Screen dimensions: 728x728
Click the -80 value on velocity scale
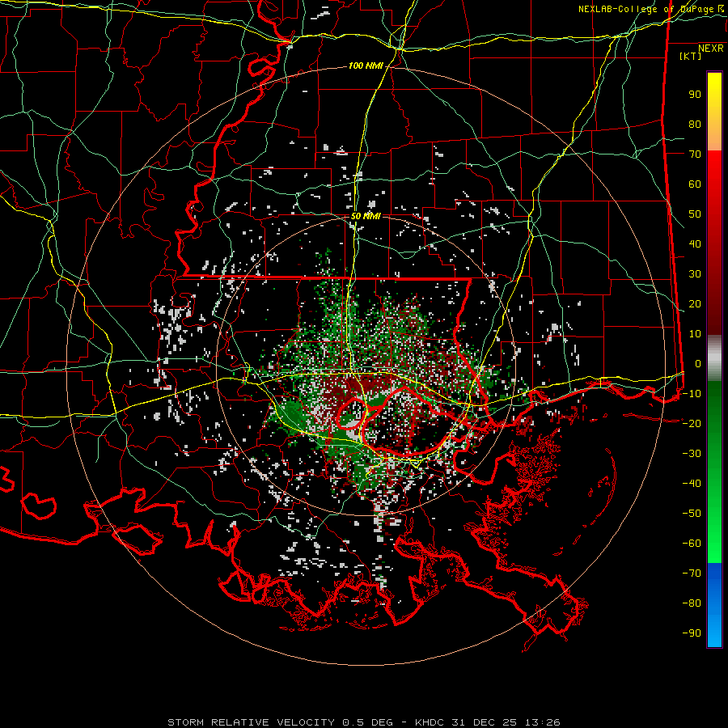pos(692,603)
